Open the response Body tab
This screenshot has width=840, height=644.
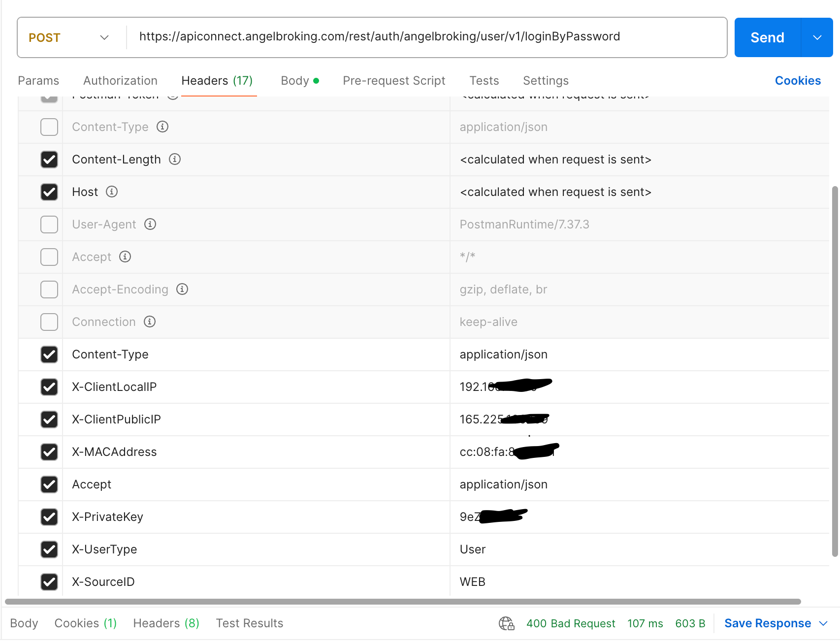pyautogui.click(x=24, y=623)
